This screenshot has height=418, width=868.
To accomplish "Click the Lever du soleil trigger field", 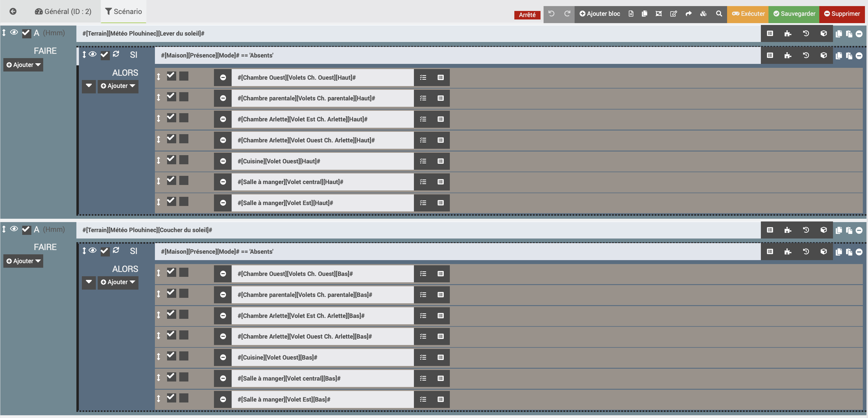I will click(x=418, y=33).
